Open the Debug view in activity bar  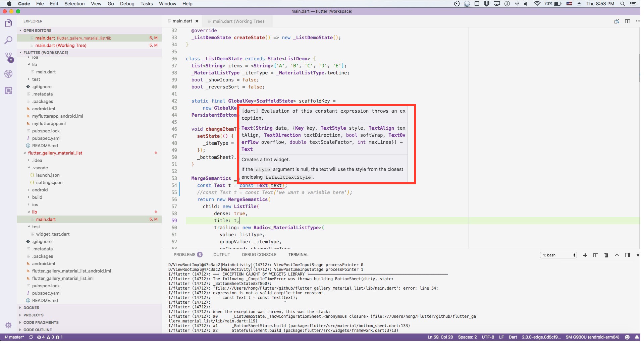(9, 74)
